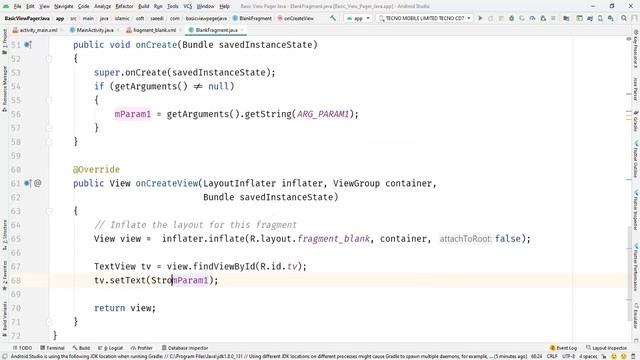Click the Sync Project with Gradle icon
Image resolution: width=640 pixels, height=360 pixels.
coord(590,18)
